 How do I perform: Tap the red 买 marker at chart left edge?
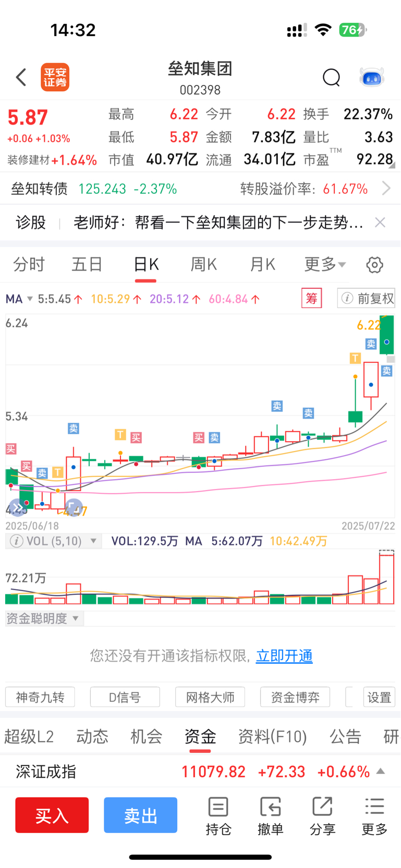click(10, 449)
